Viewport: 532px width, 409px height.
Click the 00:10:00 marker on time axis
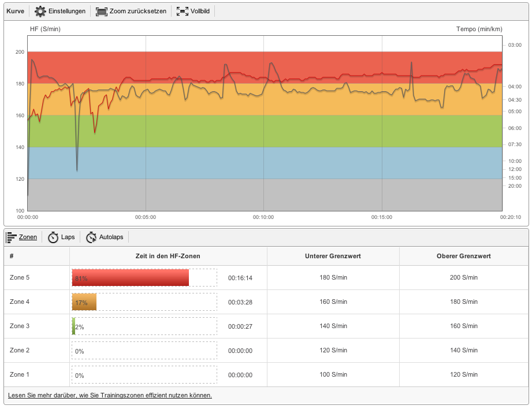pyautogui.click(x=263, y=218)
